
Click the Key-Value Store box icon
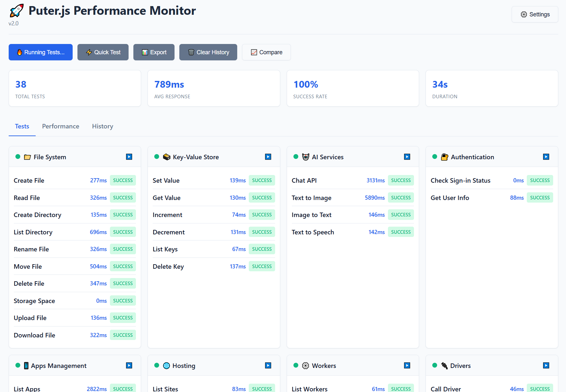[x=166, y=157]
